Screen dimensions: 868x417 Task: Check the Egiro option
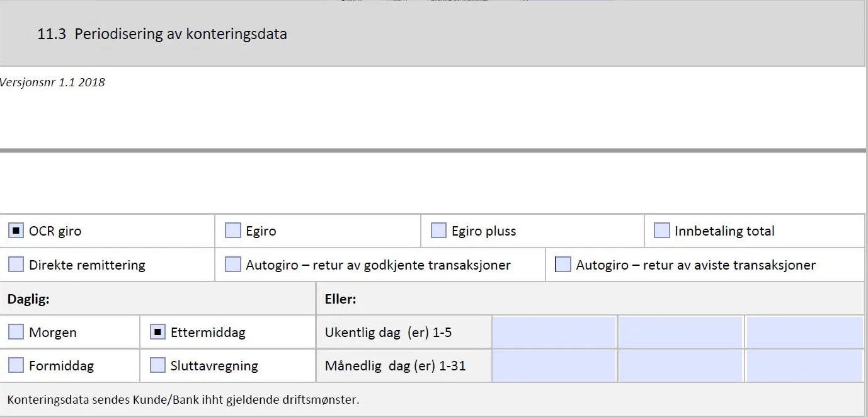[x=232, y=231]
